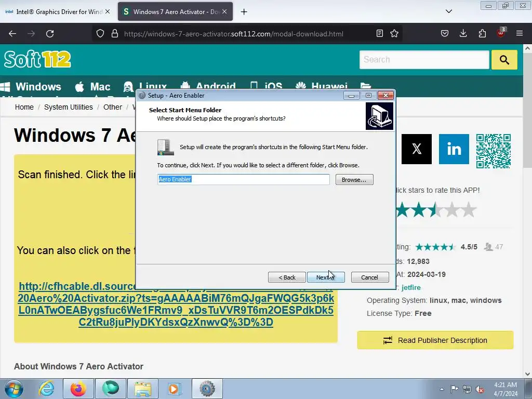This screenshot has height=399, width=532.
Task: Click Next in the setup wizard
Action: pyautogui.click(x=326, y=277)
